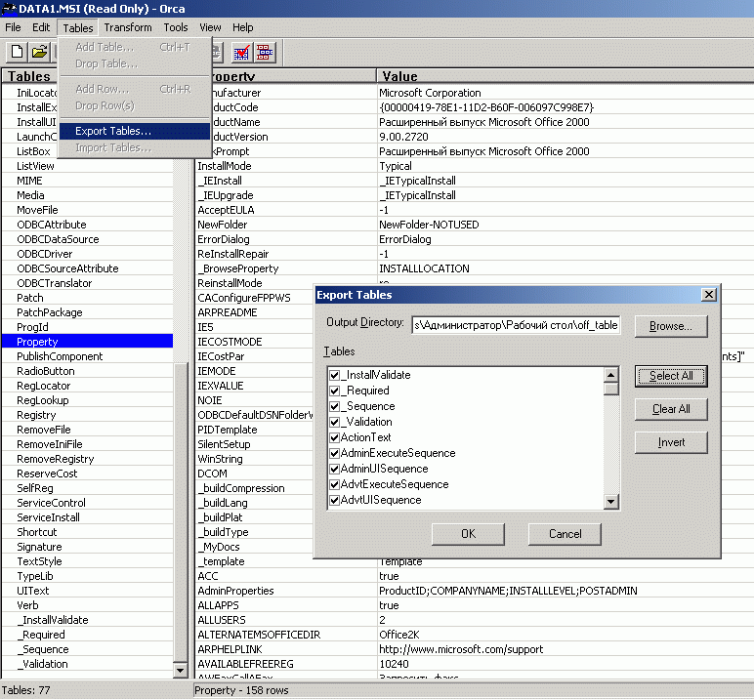Select the Shortcut table
This screenshot has height=700, width=754.
point(87,532)
